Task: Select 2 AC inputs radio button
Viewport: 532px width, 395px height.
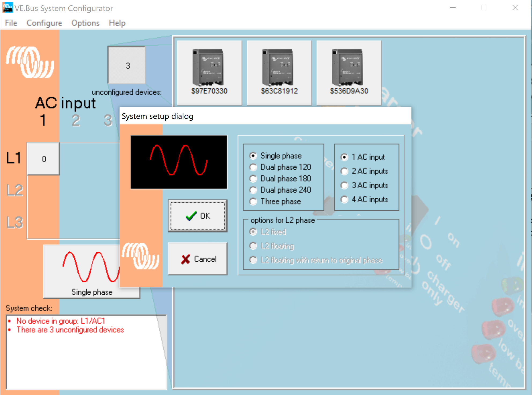Action: coord(344,171)
